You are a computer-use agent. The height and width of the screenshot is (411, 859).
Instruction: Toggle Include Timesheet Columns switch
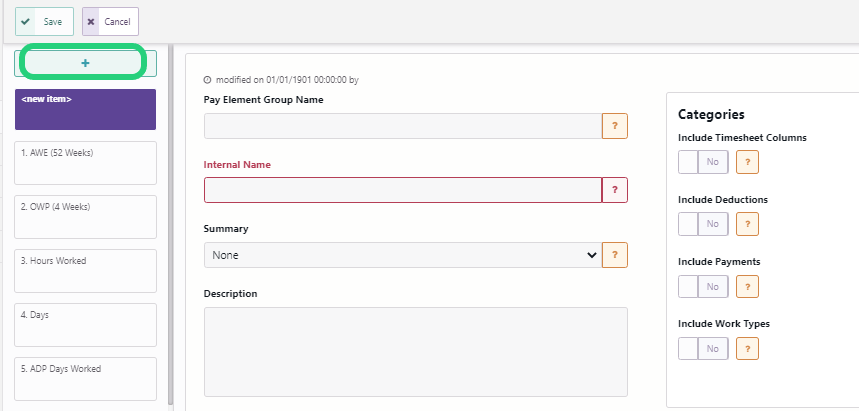click(703, 162)
